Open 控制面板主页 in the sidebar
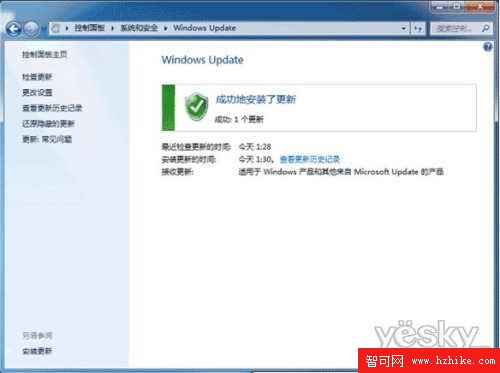The width and height of the screenshot is (500, 373). tap(44, 54)
